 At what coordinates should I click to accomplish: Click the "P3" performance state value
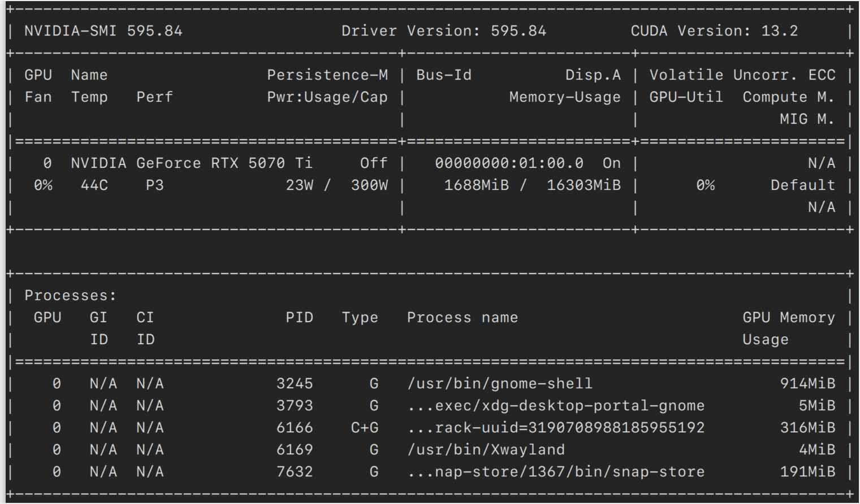tap(155, 185)
